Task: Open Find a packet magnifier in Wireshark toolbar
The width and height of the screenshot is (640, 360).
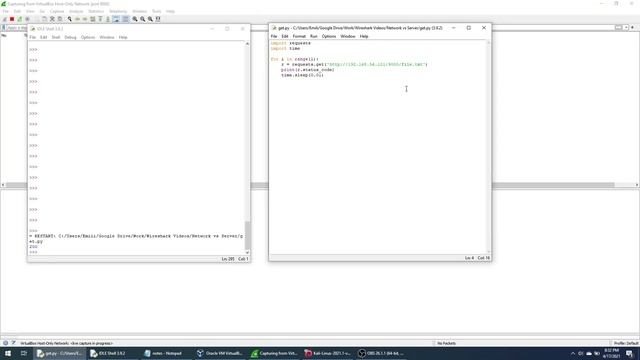Action: [x=69, y=19]
